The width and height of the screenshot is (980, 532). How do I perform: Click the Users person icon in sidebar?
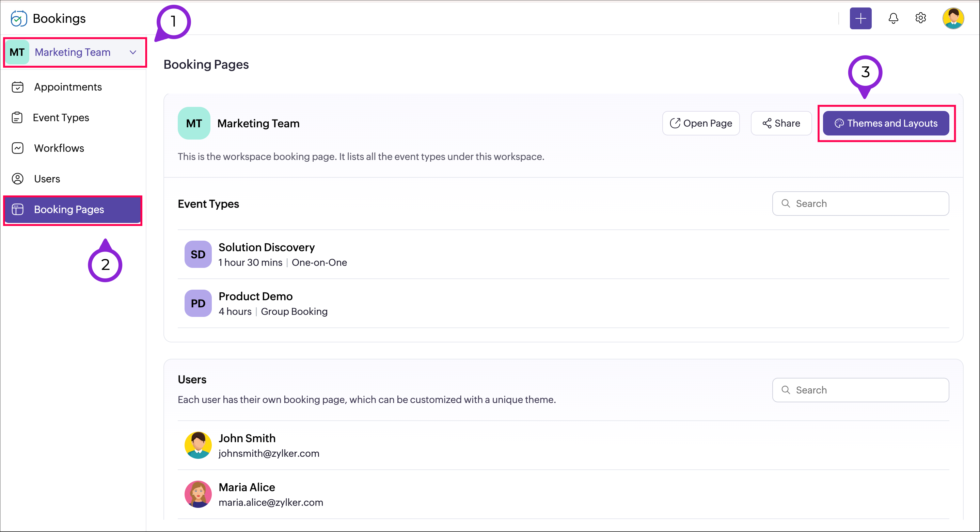pos(17,179)
